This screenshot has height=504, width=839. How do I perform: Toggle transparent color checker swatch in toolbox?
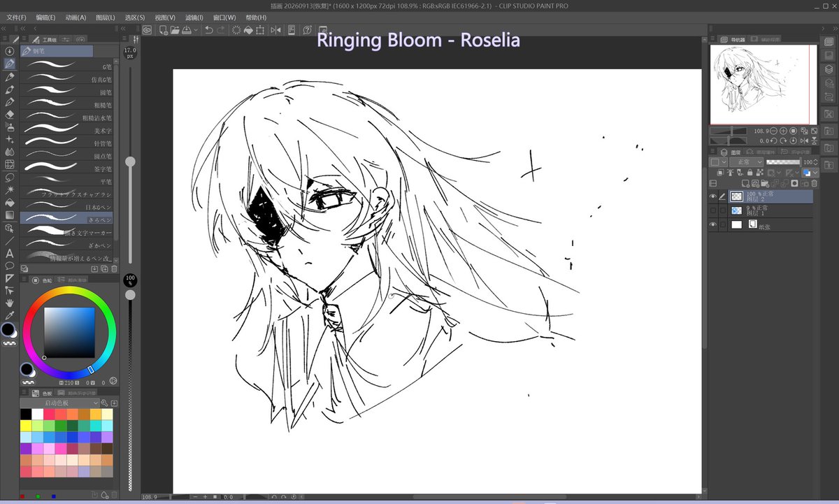pyautogui.click(x=10, y=343)
